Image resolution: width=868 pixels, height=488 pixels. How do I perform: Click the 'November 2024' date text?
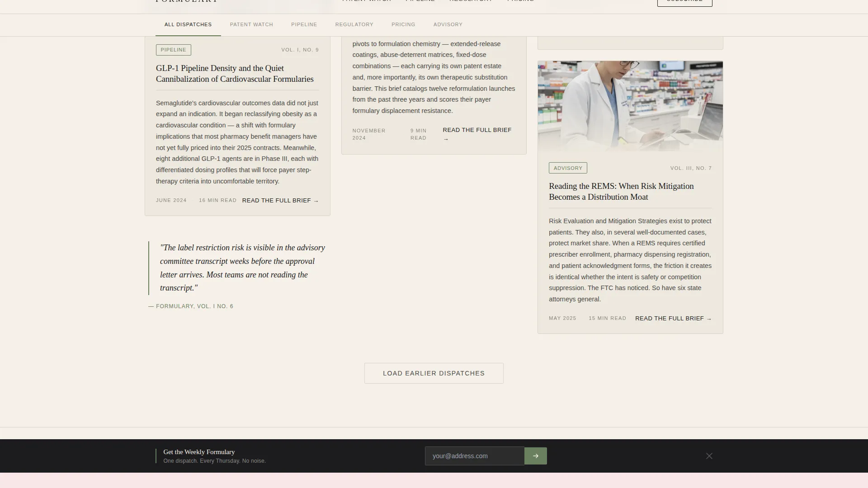point(369,134)
